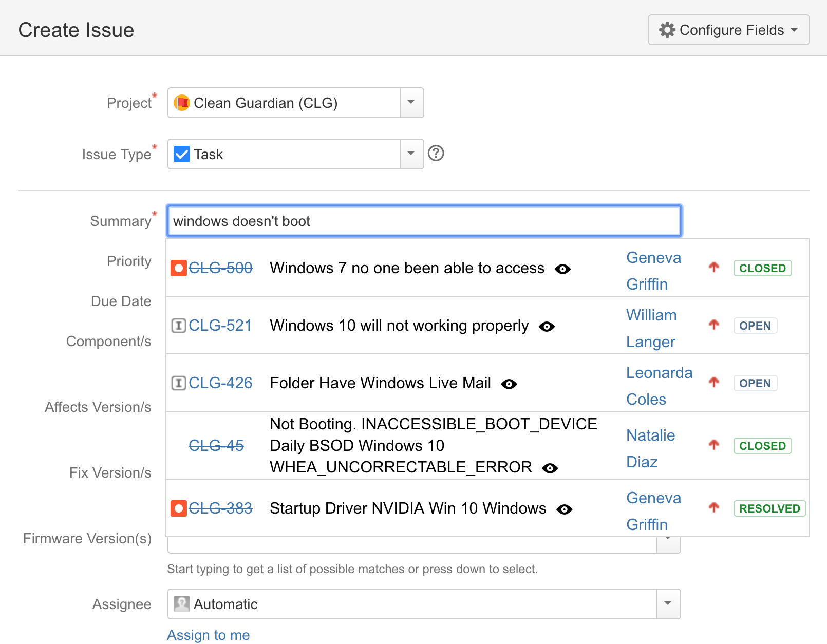This screenshot has height=644, width=827.
Task: Click the Clean Guardian project avatar icon
Action: pyautogui.click(x=182, y=103)
